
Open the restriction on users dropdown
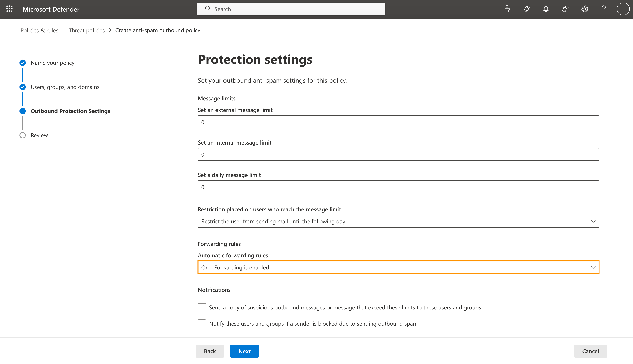coord(398,221)
